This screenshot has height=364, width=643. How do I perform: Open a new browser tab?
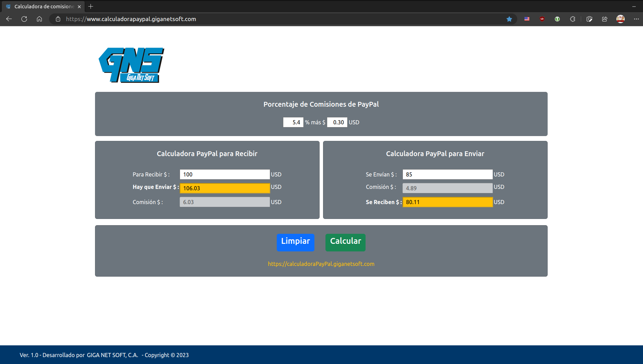click(x=91, y=6)
